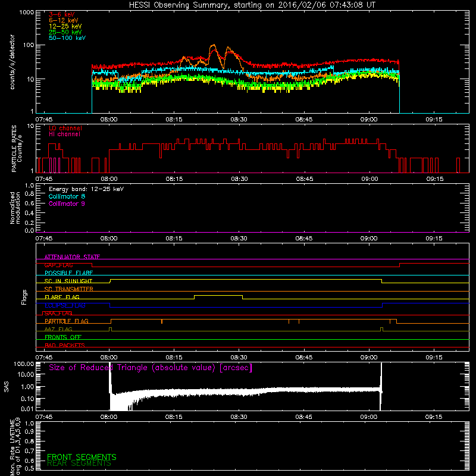Click the counts/s/detector axis label
This screenshot has width=476, height=476.
point(12,62)
